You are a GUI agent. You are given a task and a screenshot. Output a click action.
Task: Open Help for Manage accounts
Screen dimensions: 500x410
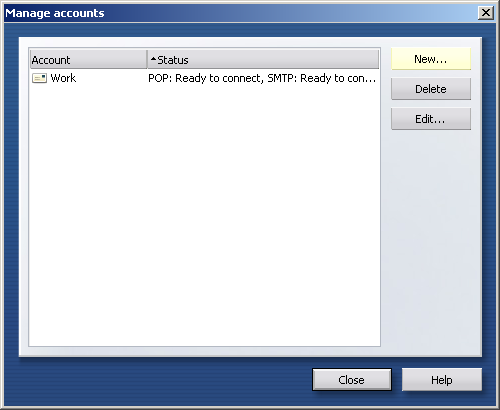click(442, 380)
